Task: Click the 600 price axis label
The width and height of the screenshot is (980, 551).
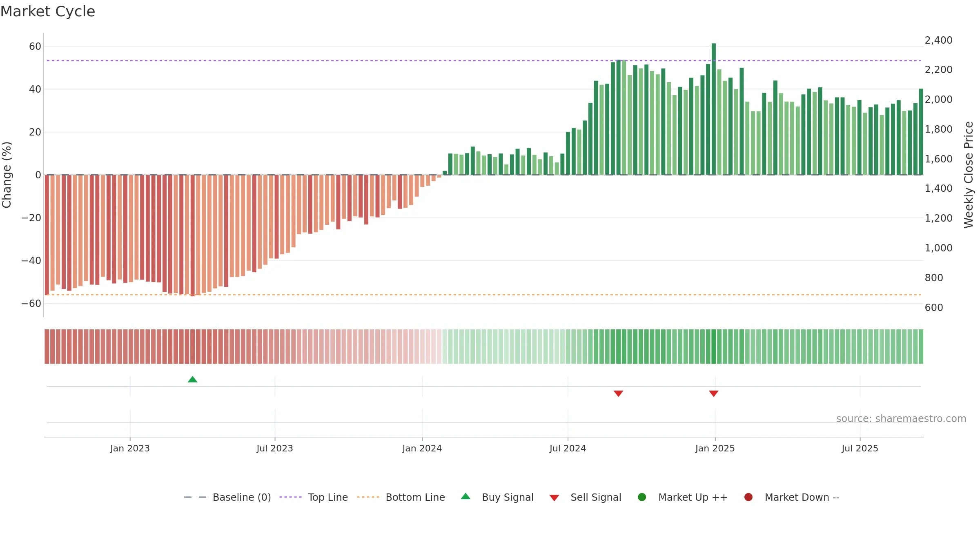Action: tap(934, 308)
